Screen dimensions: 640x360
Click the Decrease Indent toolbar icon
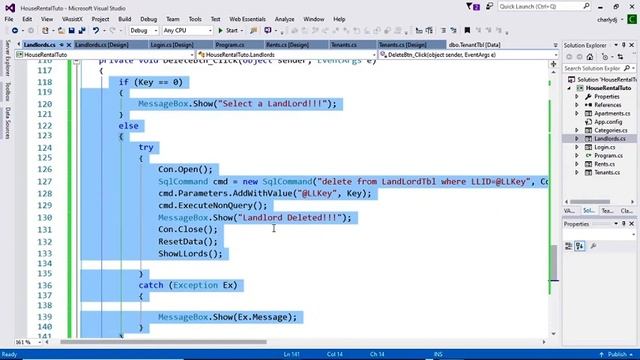[x=419, y=31]
